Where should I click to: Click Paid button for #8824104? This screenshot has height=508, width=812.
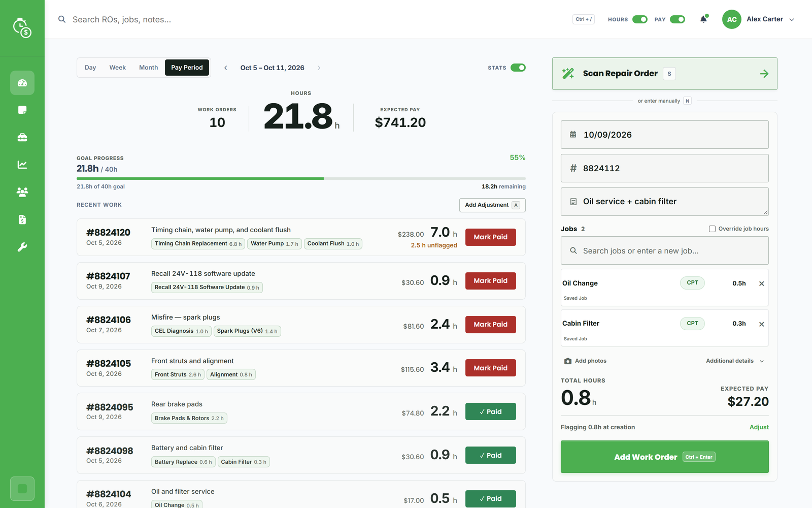coord(491,499)
